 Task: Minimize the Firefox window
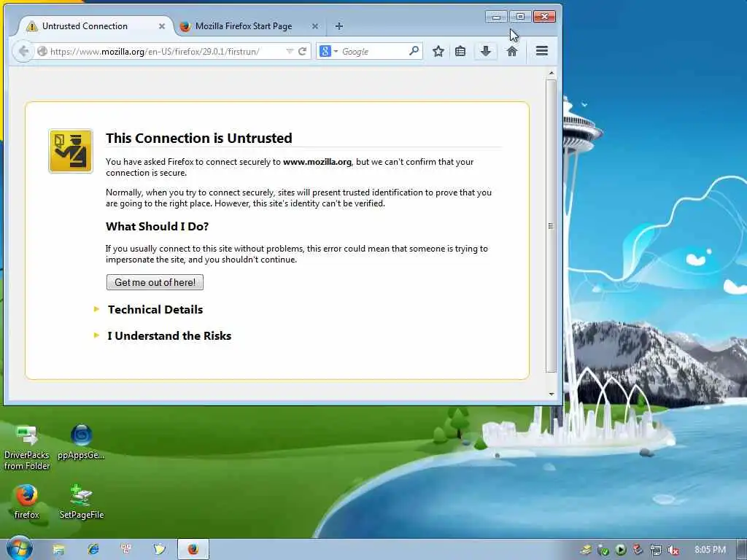[496, 17]
